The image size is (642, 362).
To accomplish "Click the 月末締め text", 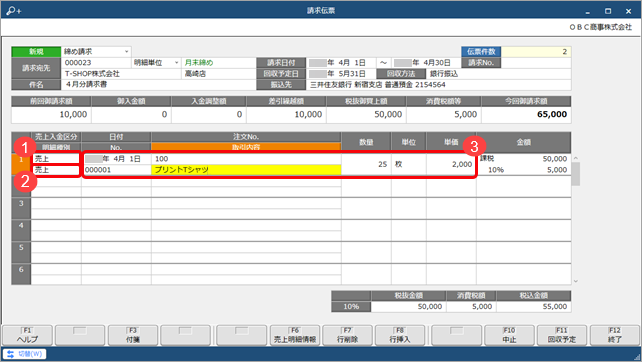I will (199, 63).
